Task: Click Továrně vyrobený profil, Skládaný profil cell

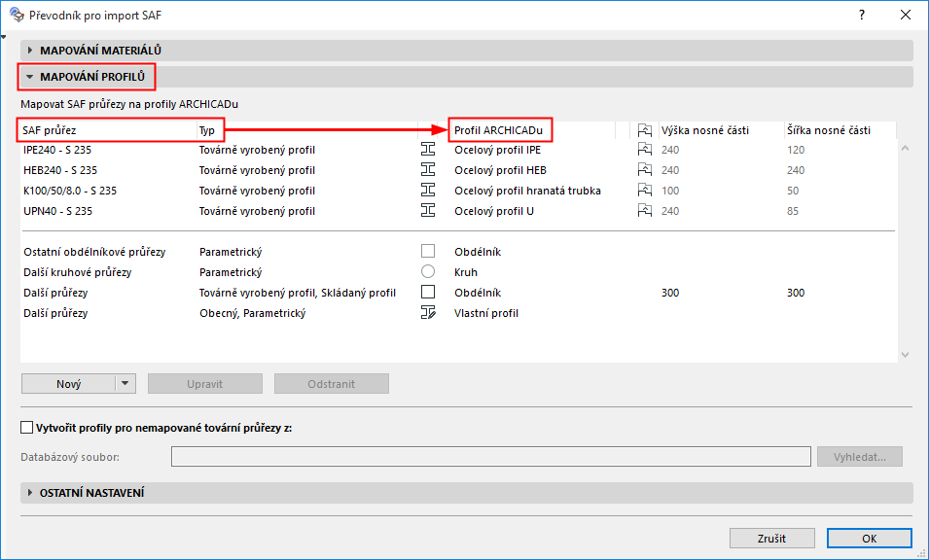Action: [298, 293]
